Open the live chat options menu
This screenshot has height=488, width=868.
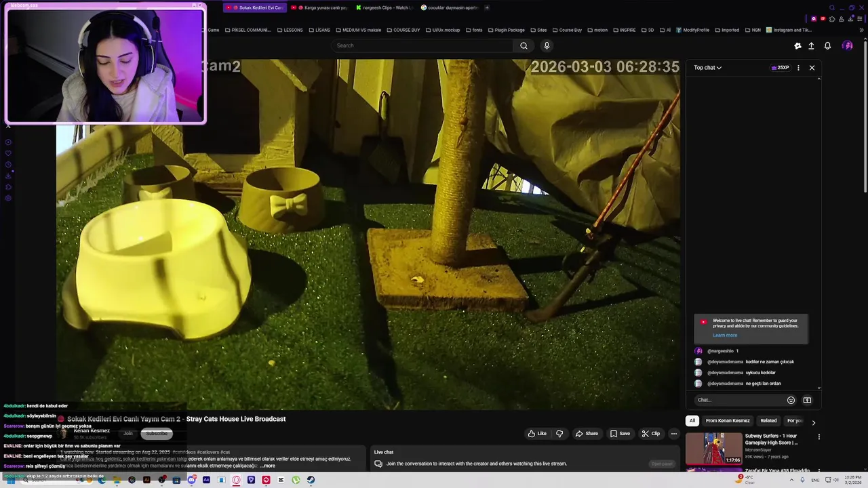pos(798,68)
